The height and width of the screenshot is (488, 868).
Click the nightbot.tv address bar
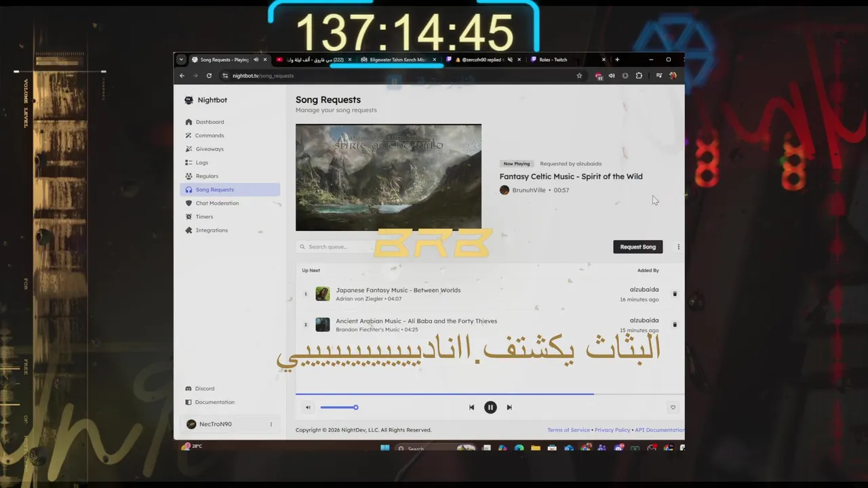point(403,76)
